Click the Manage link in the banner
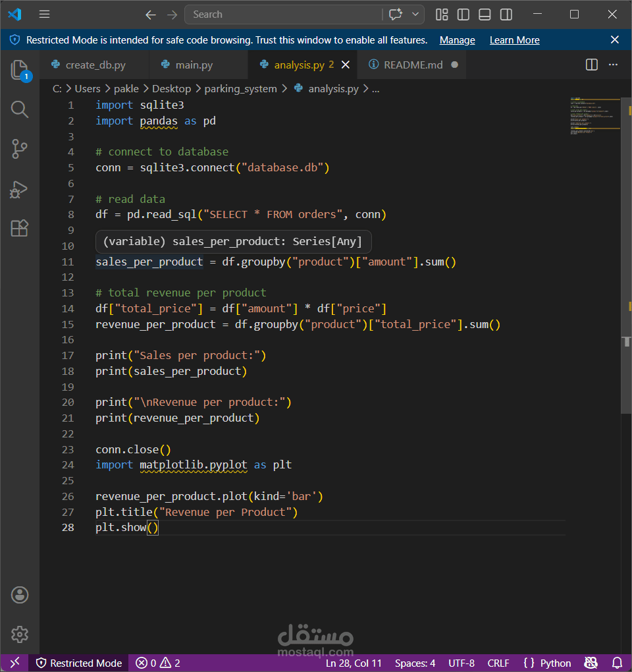632x672 pixels. 458,40
